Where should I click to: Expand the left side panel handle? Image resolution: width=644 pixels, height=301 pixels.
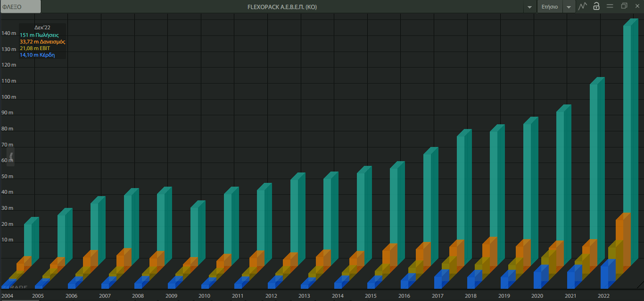[x=11, y=157]
